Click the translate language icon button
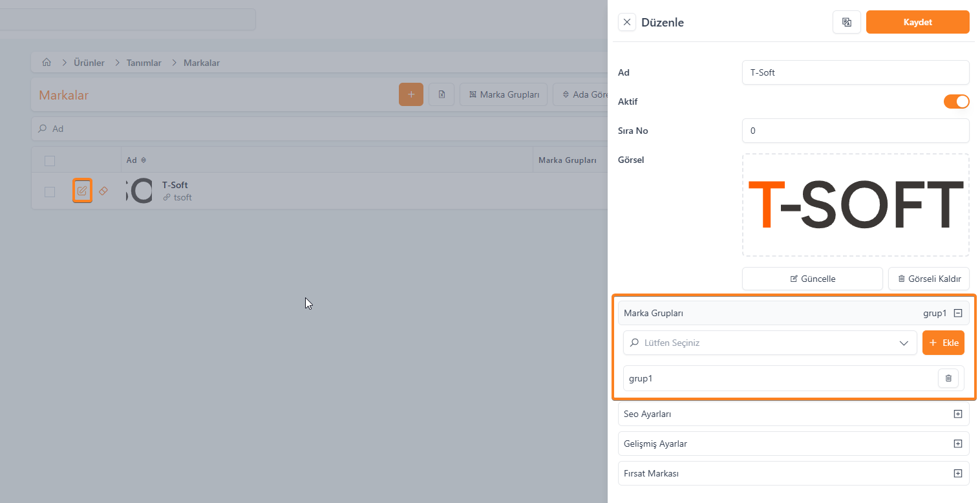 tap(846, 23)
